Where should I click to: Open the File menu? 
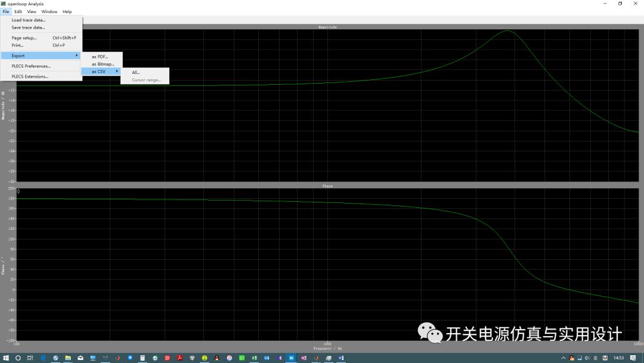point(6,11)
